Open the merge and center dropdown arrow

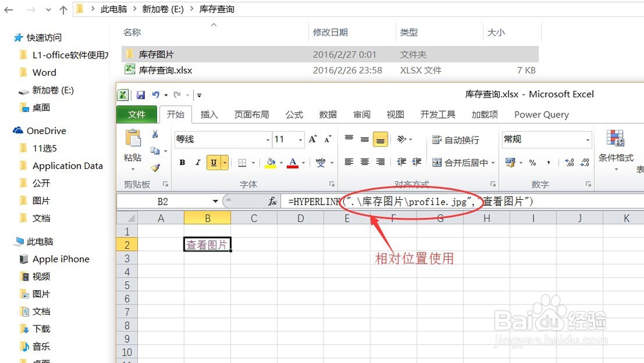[x=493, y=162]
